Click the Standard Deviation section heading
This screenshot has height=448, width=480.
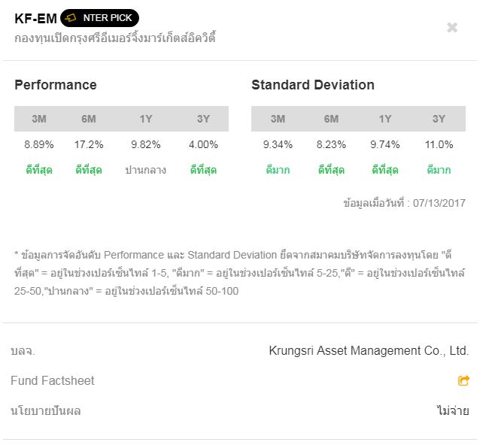pyautogui.click(x=313, y=85)
